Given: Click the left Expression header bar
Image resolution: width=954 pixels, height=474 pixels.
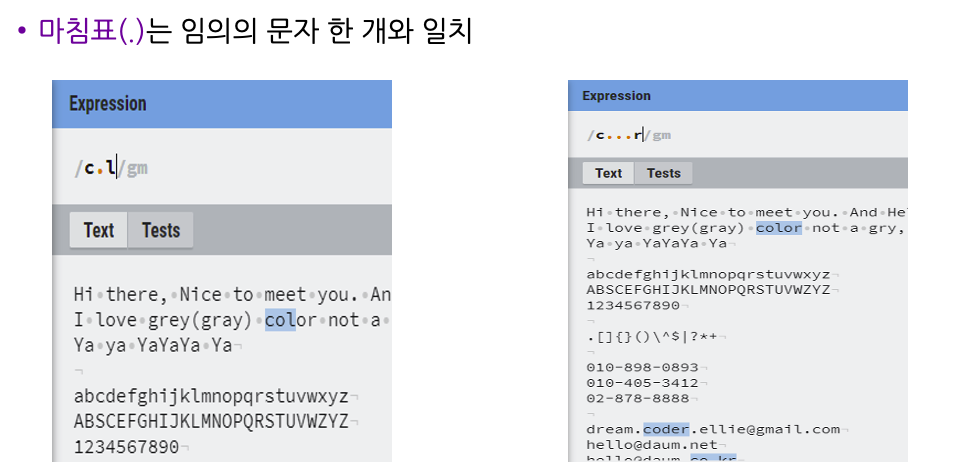Looking at the screenshot, I should [222, 104].
